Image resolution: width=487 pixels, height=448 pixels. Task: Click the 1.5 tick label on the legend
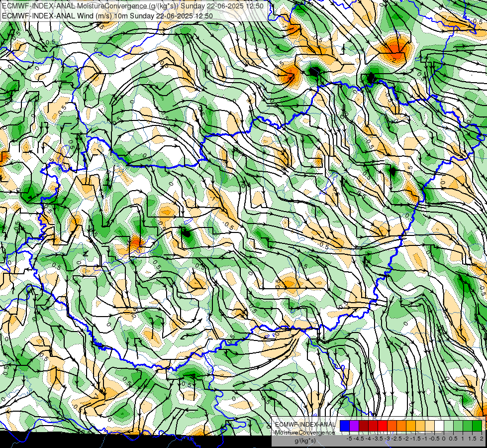point(472,439)
